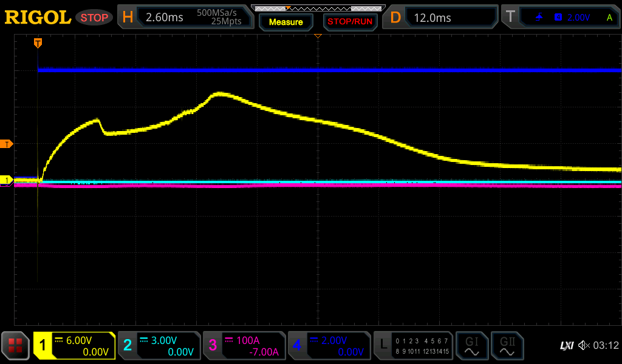Click the channel 1 ground reference marker

tap(7, 180)
